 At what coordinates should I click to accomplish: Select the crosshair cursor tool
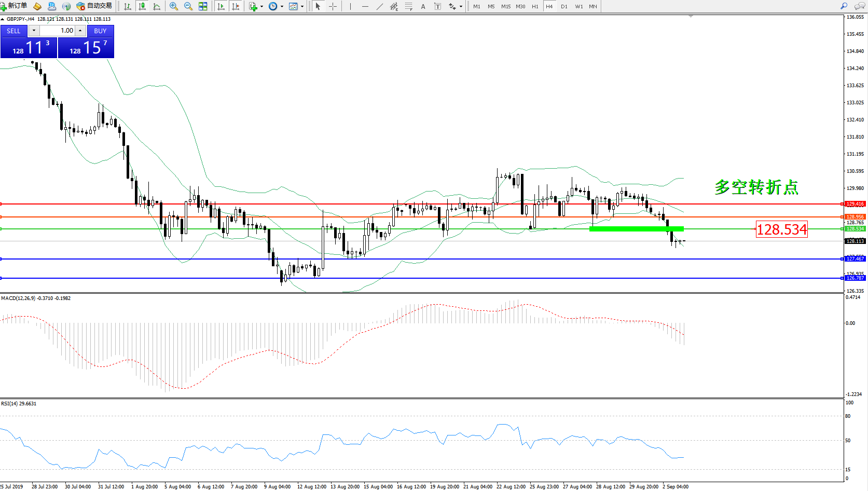click(333, 6)
